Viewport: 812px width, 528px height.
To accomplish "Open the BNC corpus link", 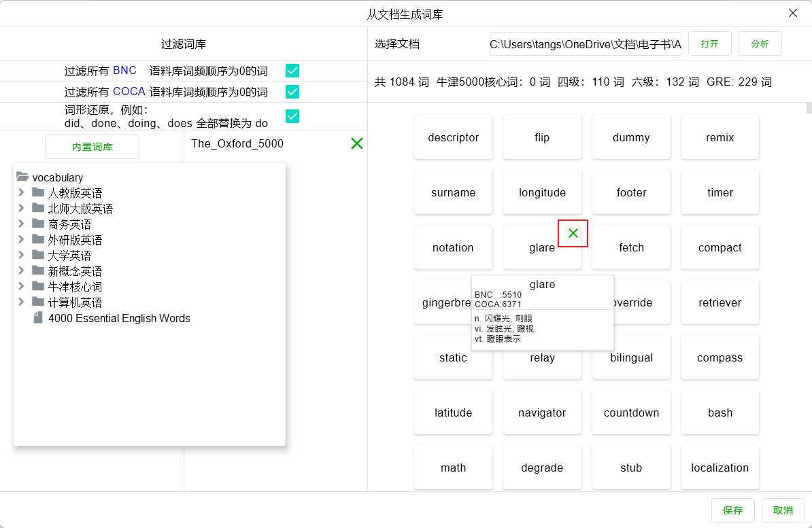I will (124, 70).
